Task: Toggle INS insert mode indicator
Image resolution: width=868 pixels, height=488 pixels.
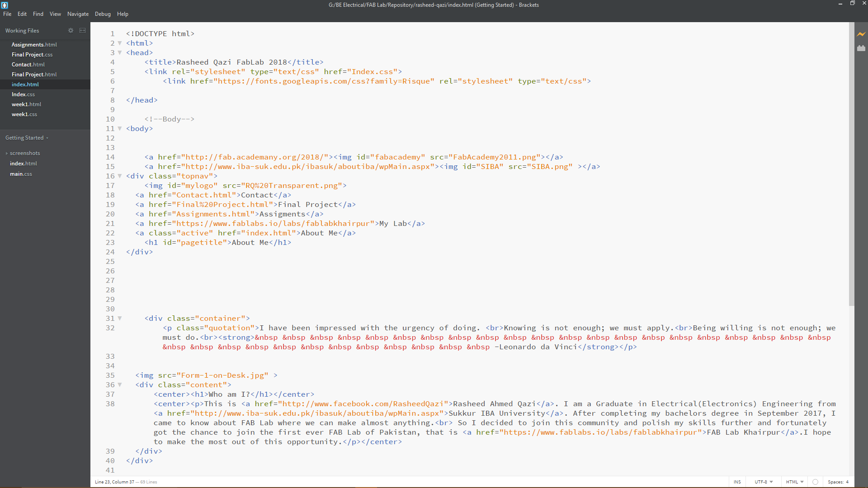Action: tap(737, 482)
